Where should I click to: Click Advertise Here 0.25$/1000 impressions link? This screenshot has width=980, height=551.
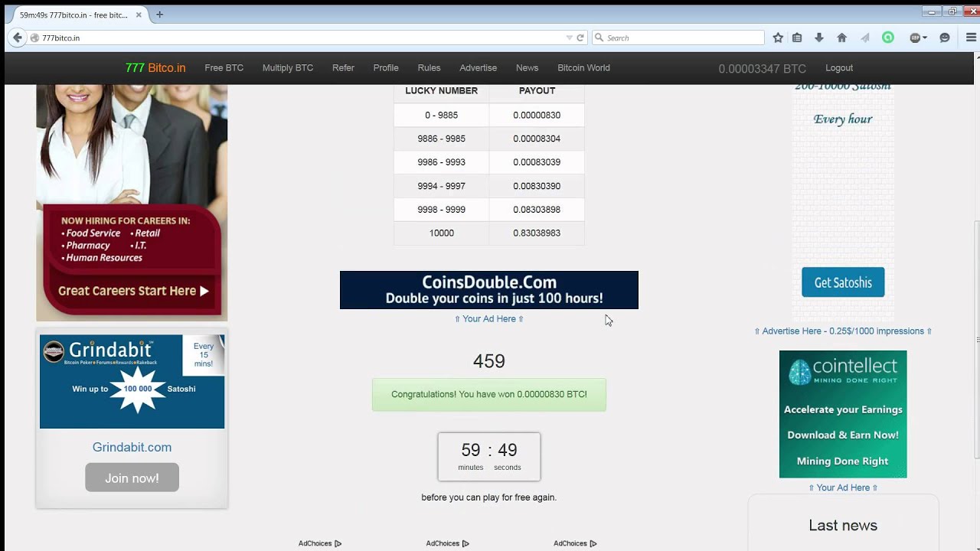843,331
